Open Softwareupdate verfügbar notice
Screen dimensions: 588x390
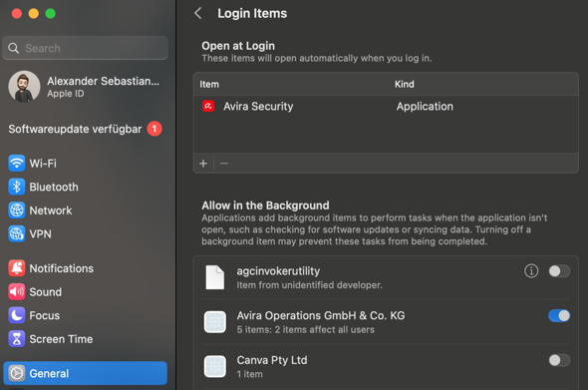pos(75,129)
